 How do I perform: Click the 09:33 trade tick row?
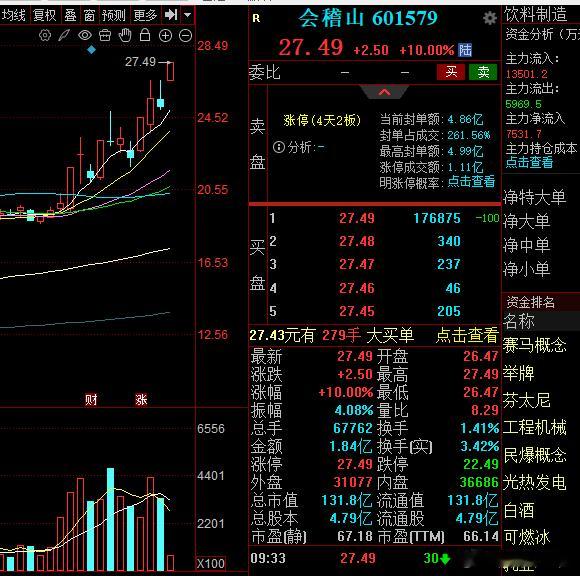pyautogui.click(x=374, y=558)
